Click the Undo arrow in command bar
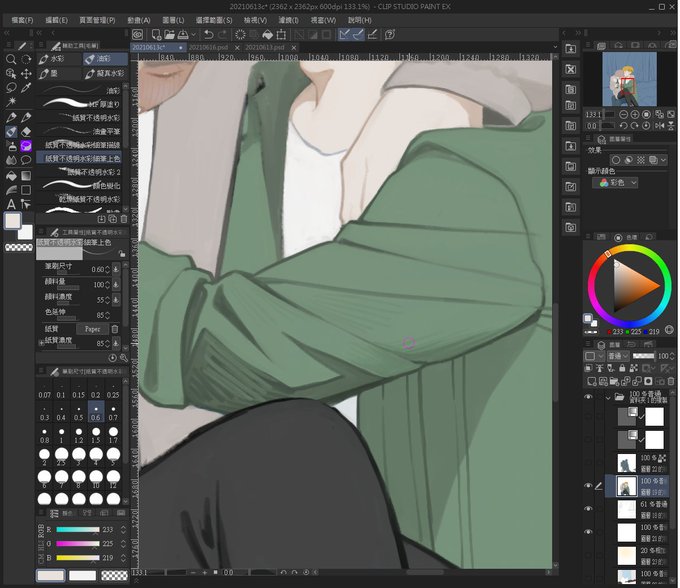The width and height of the screenshot is (680, 588). pos(209,35)
